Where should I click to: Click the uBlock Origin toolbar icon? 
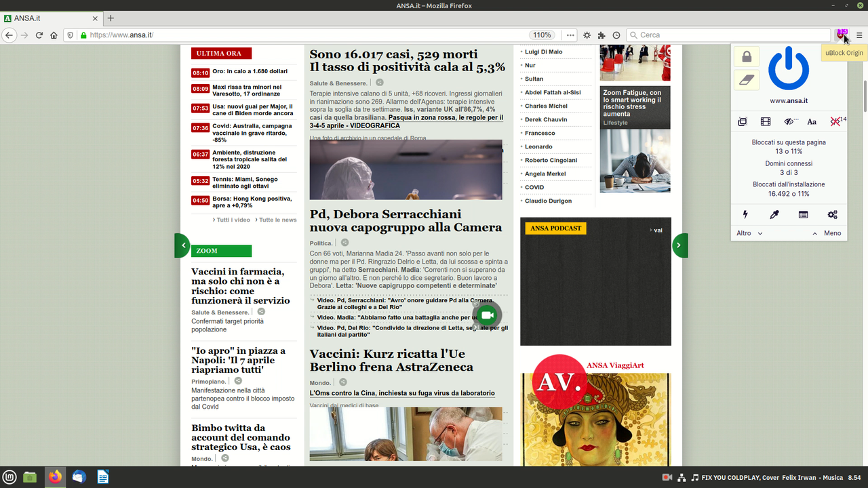click(x=842, y=35)
